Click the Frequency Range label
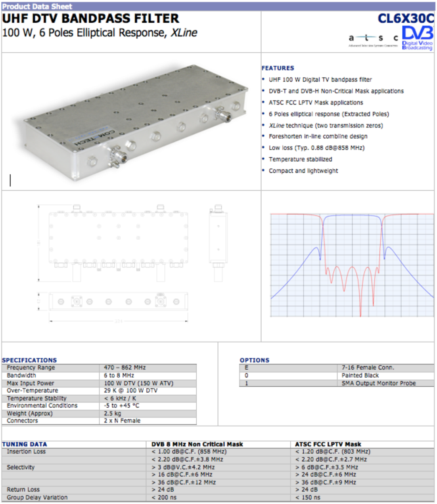Viewport: 437px width, 504px height. point(31,368)
